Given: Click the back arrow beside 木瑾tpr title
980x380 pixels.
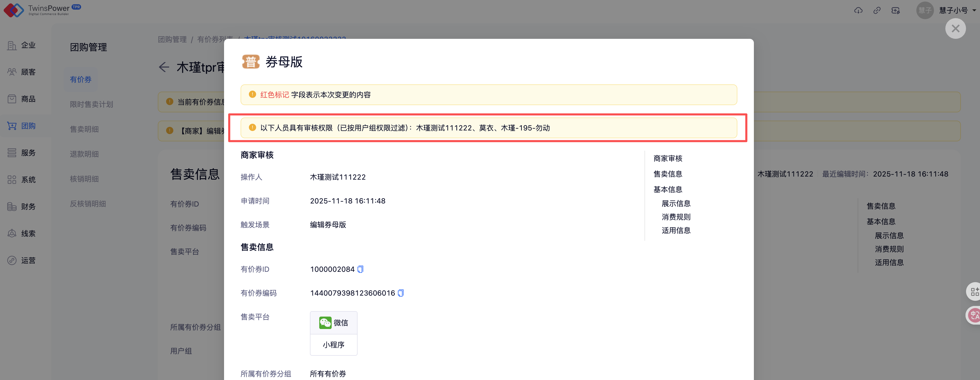Looking at the screenshot, I should tap(164, 67).
